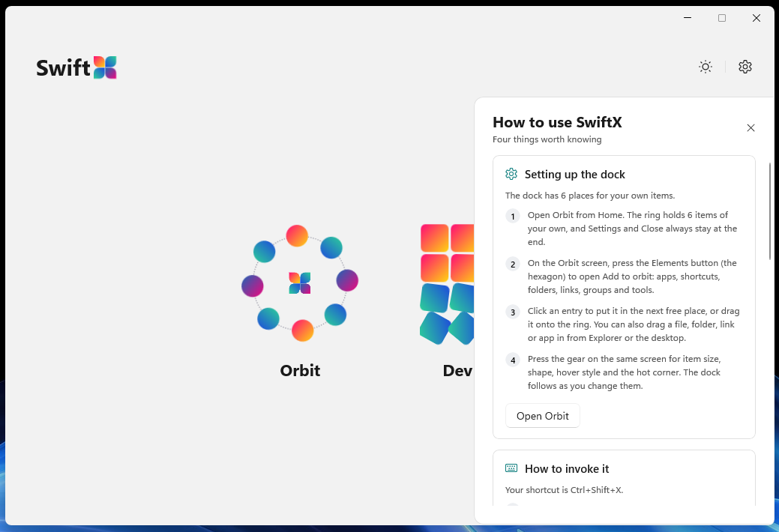Open the settings gear in header
779x532 pixels.
[x=745, y=67]
